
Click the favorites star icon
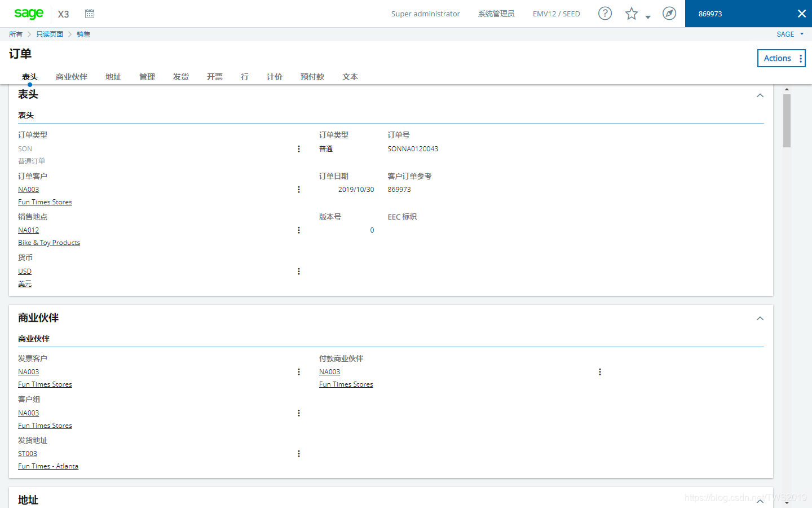tap(632, 14)
